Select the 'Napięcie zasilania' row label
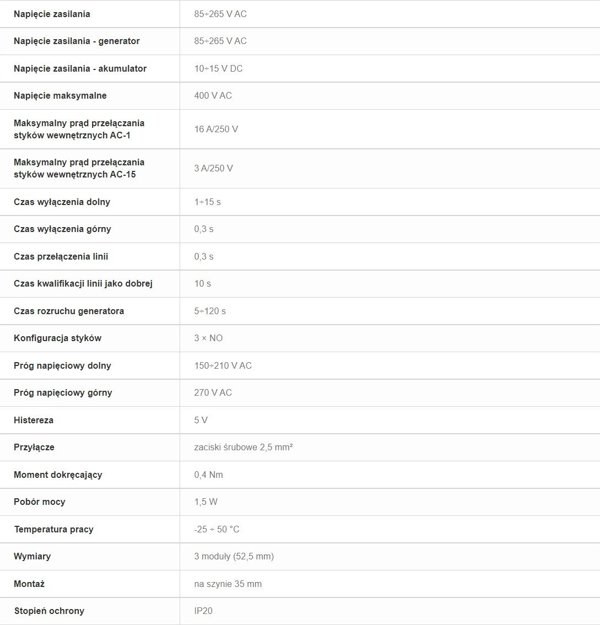Image resolution: width=600 pixels, height=625 pixels. [52, 14]
